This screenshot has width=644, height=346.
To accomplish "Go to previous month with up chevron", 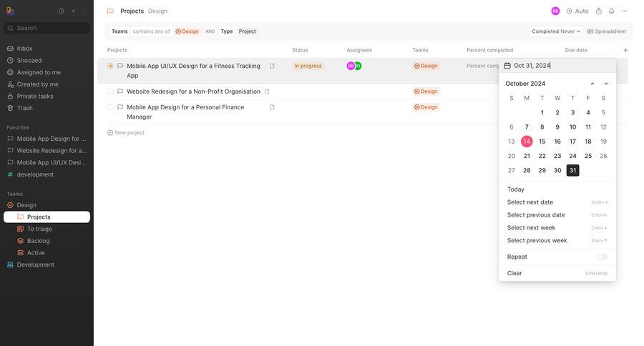I will [592, 84].
